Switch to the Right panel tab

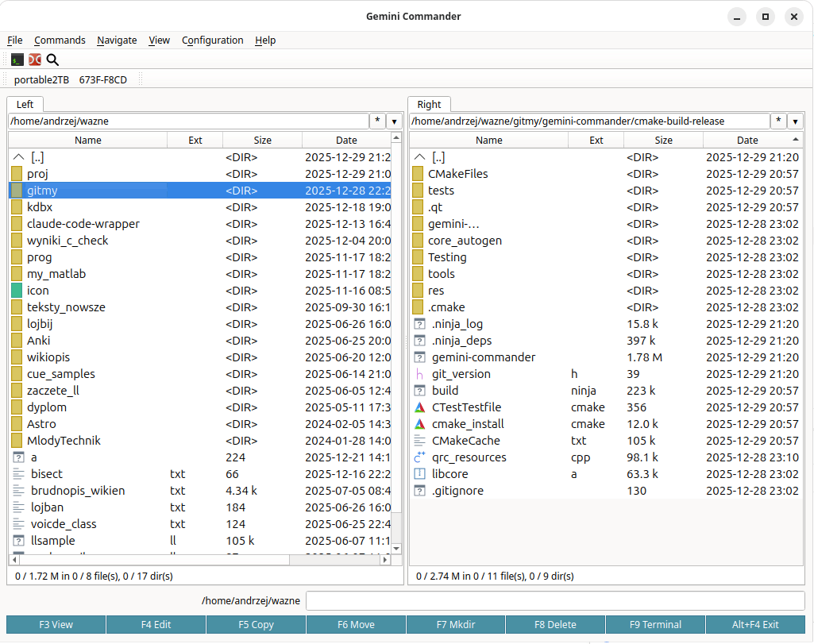(x=429, y=104)
